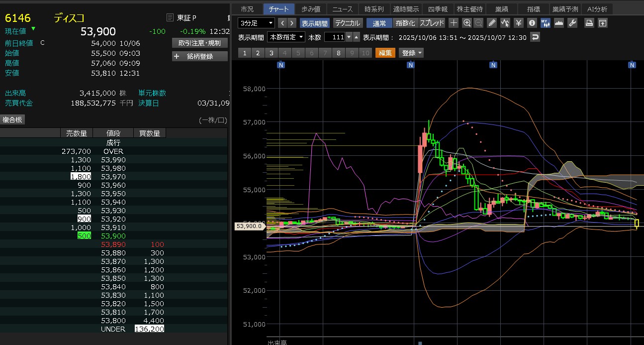The height and width of the screenshot is (345, 644).
Task: Print the chart using printer icon
Action: click(x=589, y=23)
